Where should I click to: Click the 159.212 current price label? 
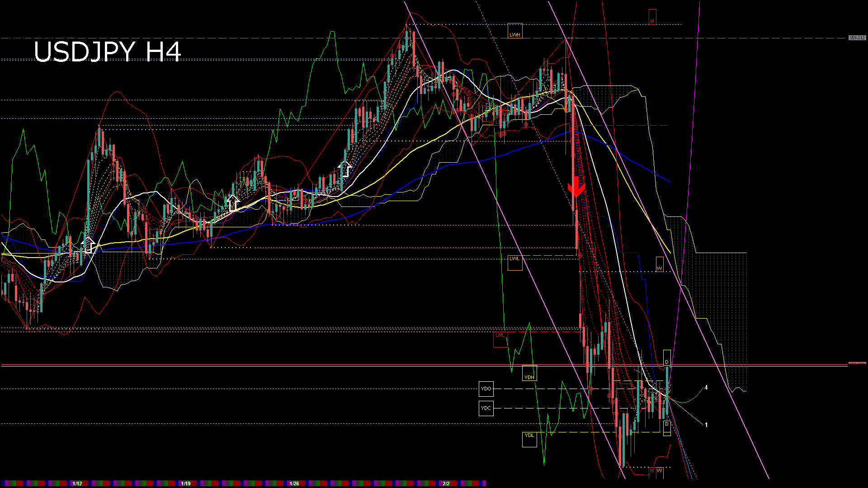857,38
